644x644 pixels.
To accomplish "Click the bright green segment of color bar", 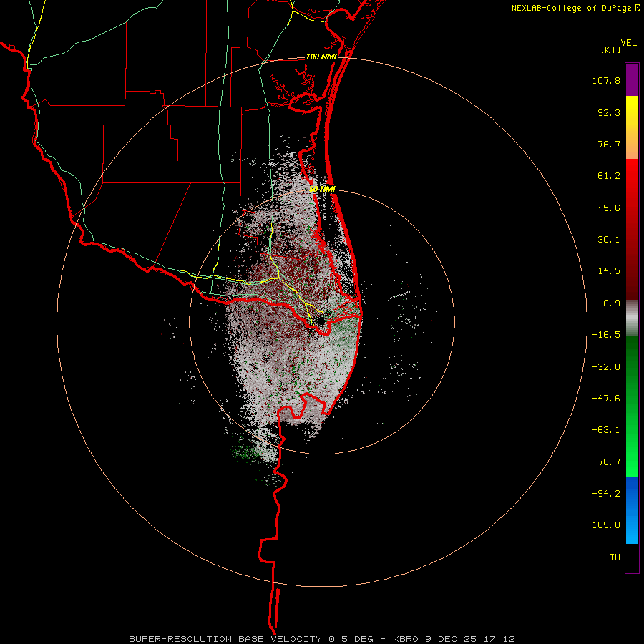I will click(x=632, y=406).
